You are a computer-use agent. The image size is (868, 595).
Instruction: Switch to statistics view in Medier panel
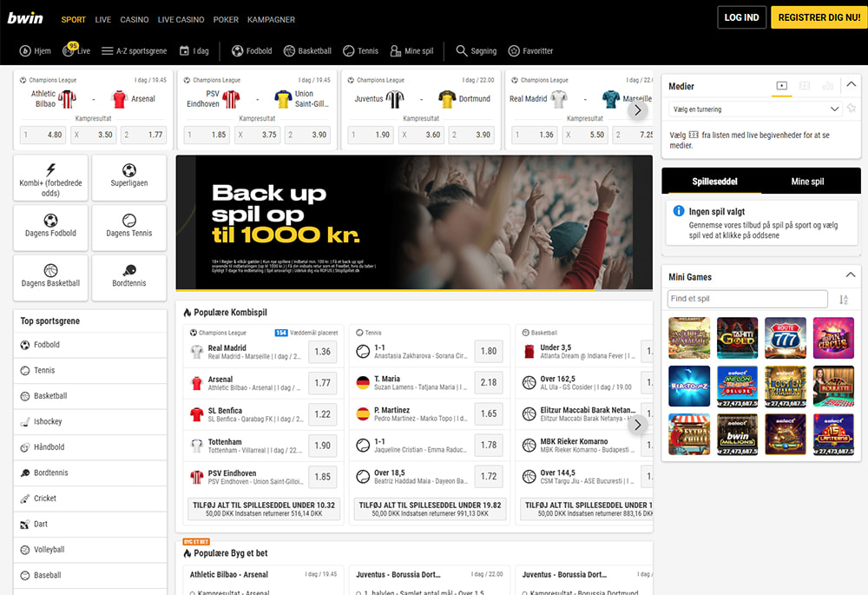[827, 86]
